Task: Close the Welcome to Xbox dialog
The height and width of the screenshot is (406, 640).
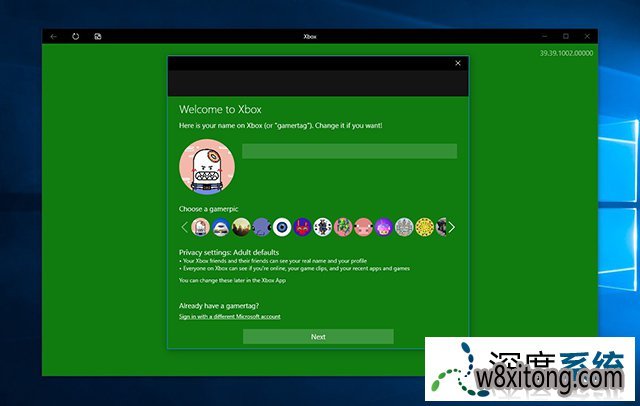Action: [x=458, y=63]
